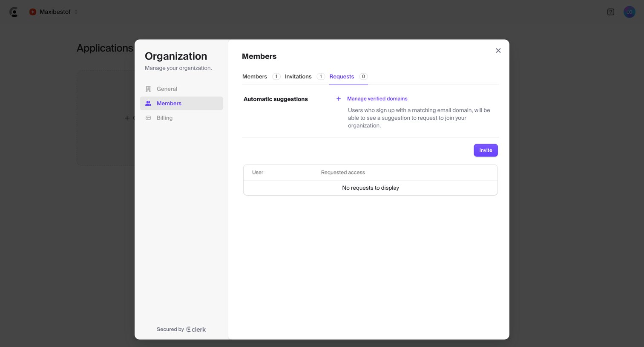Image resolution: width=644 pixels, height=347 pixels.
Task: Select the Requests tab
Action: click(348, 77)
